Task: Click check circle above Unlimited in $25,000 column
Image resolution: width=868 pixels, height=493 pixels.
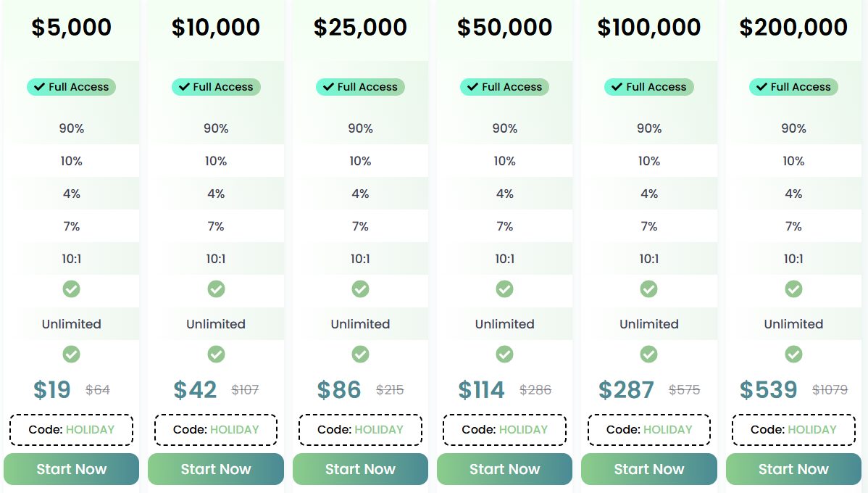Action: coord(360,289)
